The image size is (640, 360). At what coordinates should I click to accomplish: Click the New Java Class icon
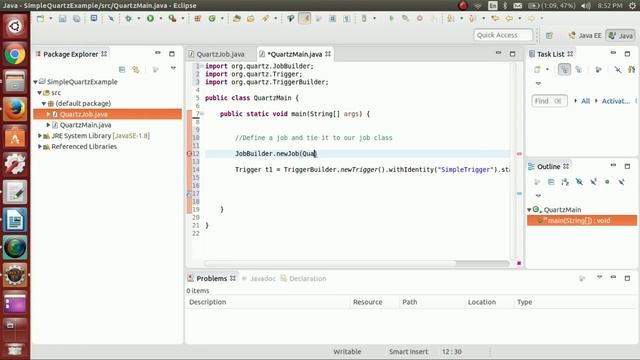coord(212,18)
